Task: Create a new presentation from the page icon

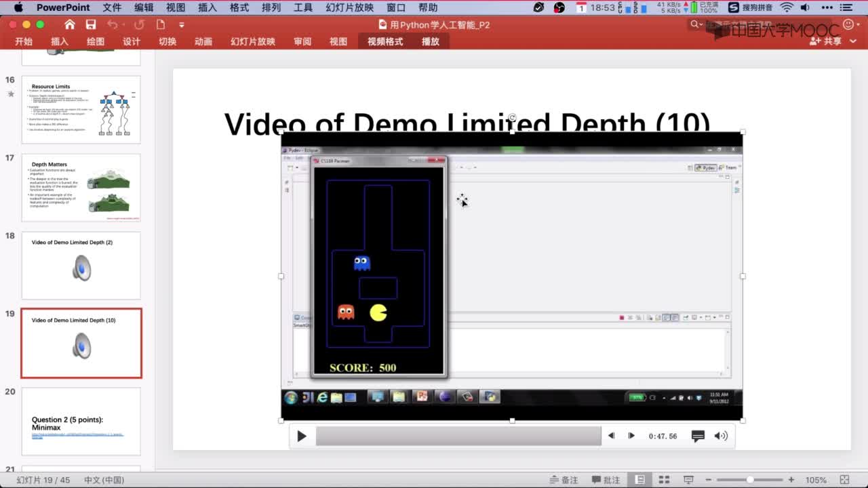Action: tap(161, 24)
